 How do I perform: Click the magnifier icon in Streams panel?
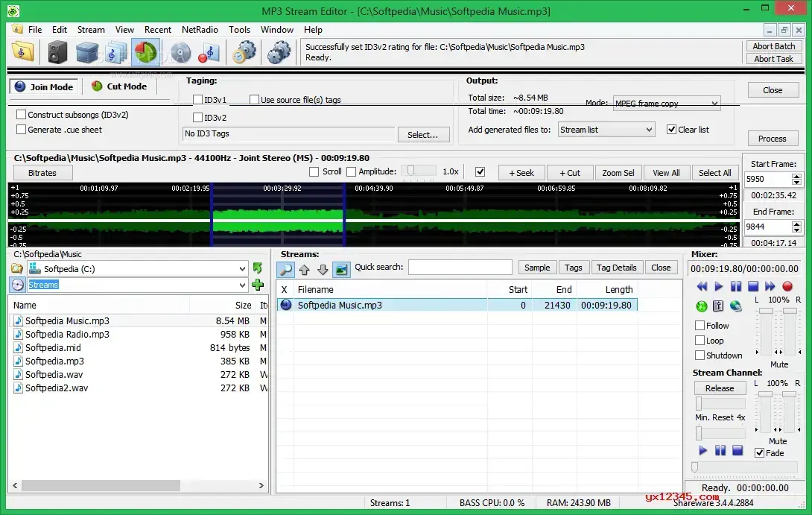tap(285, 269)
